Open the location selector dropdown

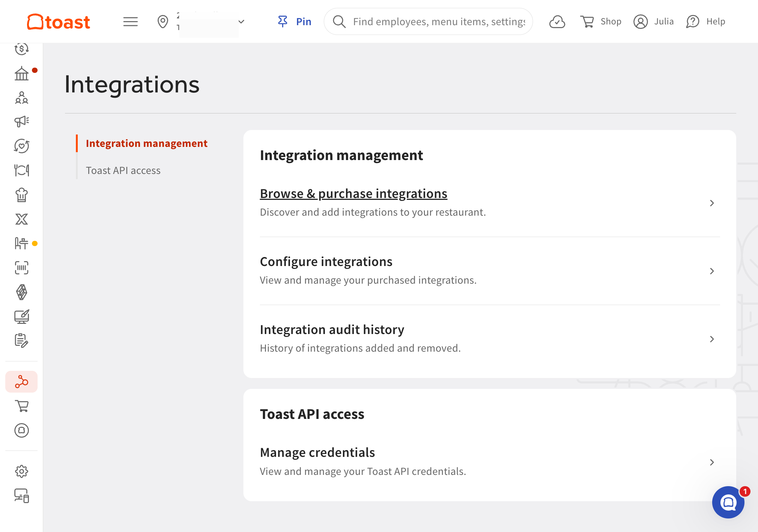tap(201, 22)
